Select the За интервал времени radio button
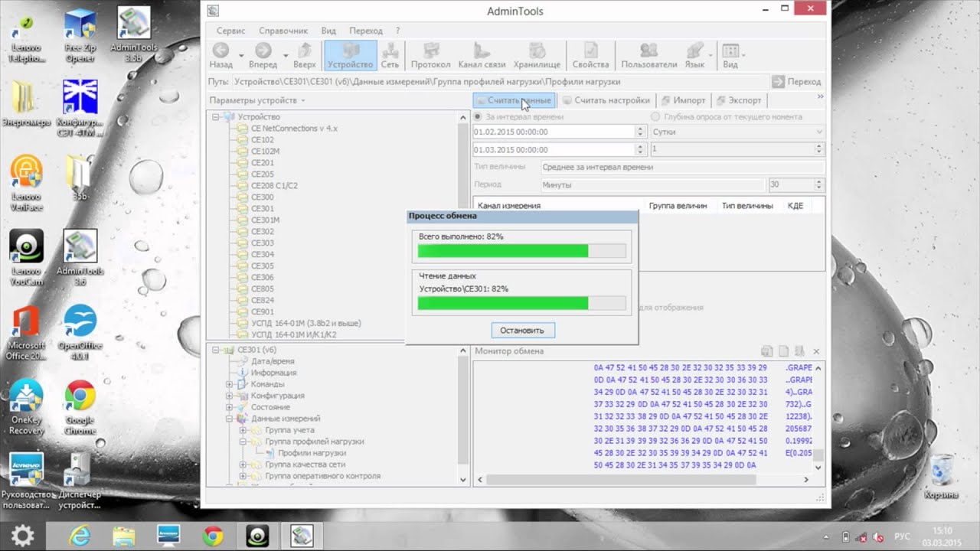This screenshot has width=980, height=551. tap(479, 117)
